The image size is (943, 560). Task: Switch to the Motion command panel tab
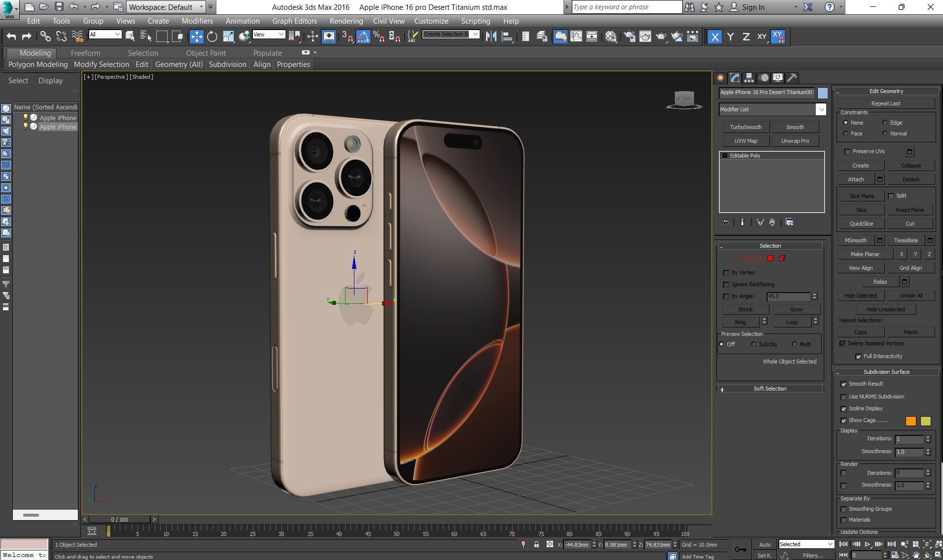(764, 78)
